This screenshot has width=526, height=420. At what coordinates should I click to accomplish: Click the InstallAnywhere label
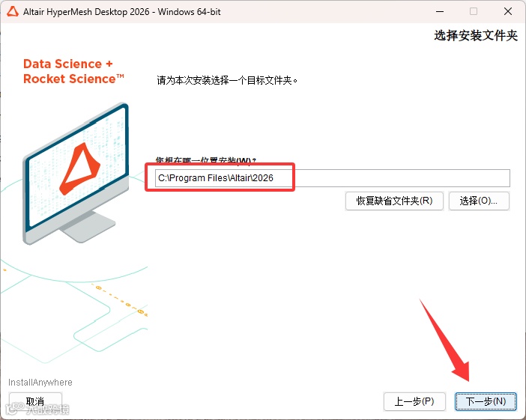(x=40, y=383)
